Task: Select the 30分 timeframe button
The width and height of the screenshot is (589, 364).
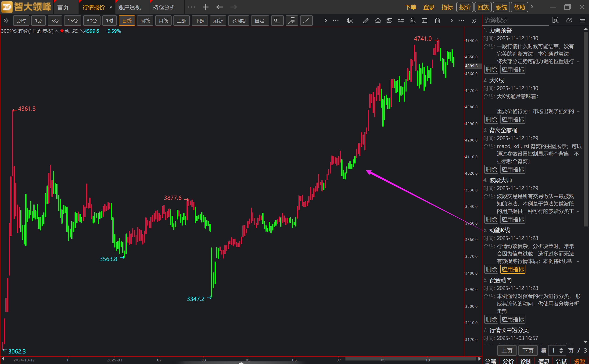Action: (92, 21)
